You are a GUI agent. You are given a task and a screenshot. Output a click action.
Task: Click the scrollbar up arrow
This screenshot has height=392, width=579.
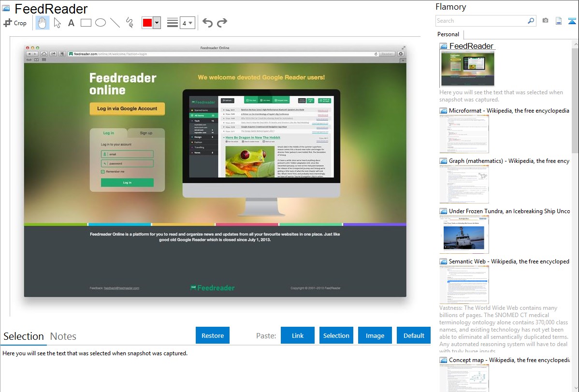[x=575, y=44]
